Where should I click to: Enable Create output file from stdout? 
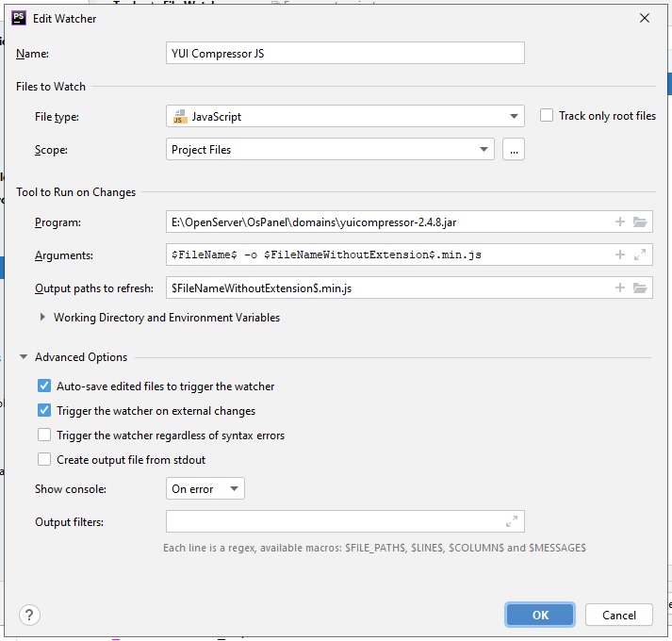pyautogui.click(x=44, y=459)
